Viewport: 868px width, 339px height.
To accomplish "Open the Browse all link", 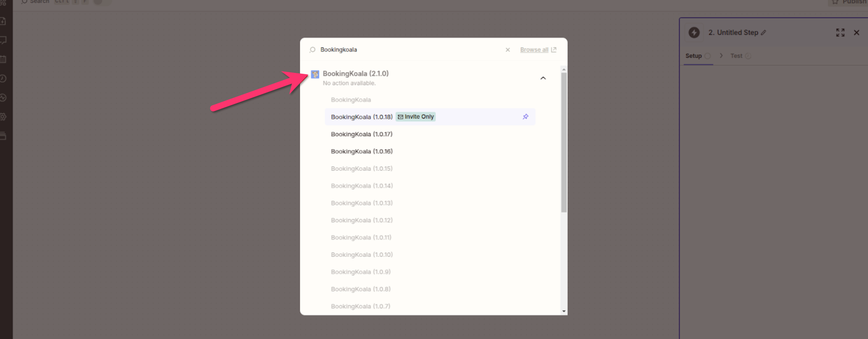I will pyautogui.click(x=534, y=50).
